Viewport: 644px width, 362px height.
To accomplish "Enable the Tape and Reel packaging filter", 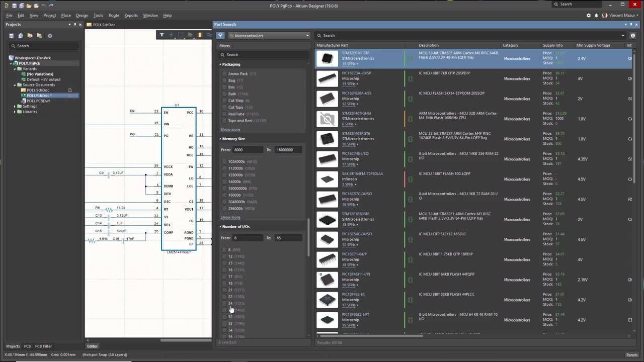I will click(x=224, y=121).
